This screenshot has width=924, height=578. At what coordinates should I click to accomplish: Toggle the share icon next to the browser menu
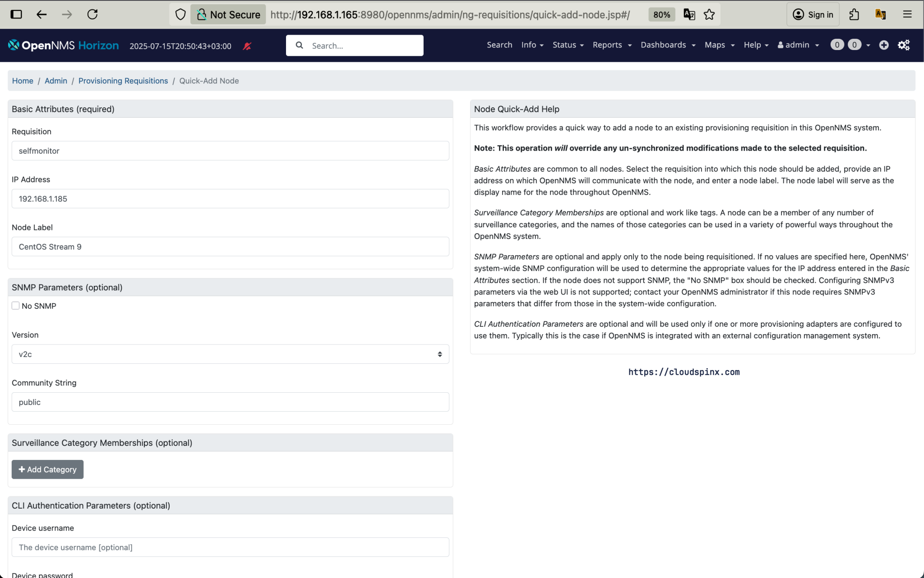pos(854,14)
